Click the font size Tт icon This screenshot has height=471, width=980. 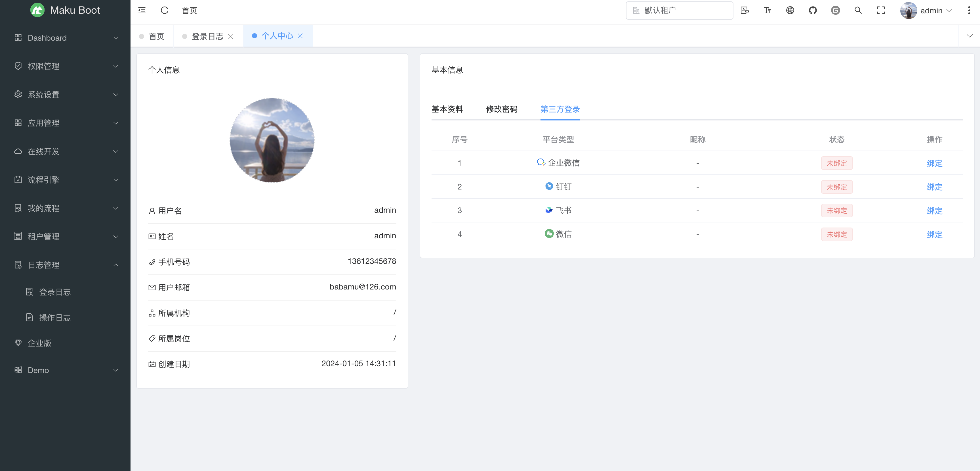tap(767, 10)
